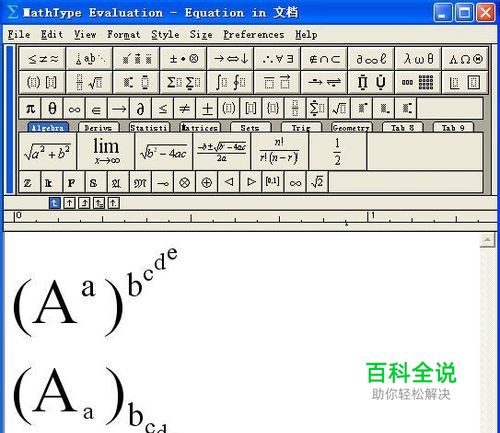The width and height of the screenshot is (500, 433).
Task: Insert less-than-or-equal symbol from small bar
Action: tap(163, 108)
